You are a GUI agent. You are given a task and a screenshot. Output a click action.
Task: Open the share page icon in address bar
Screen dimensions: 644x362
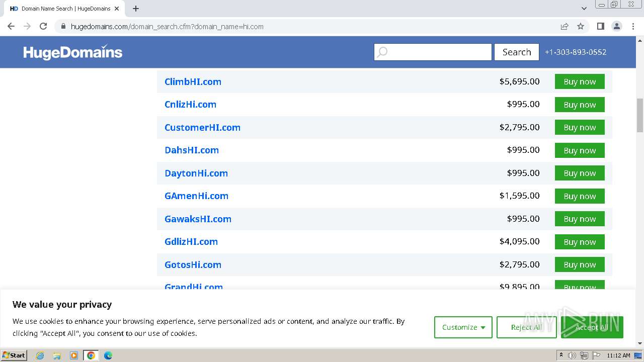click(x=565, y=27)
